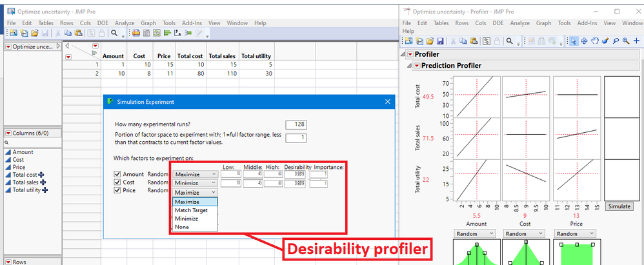Click the experimental runs field showing 128

point(296,124)
